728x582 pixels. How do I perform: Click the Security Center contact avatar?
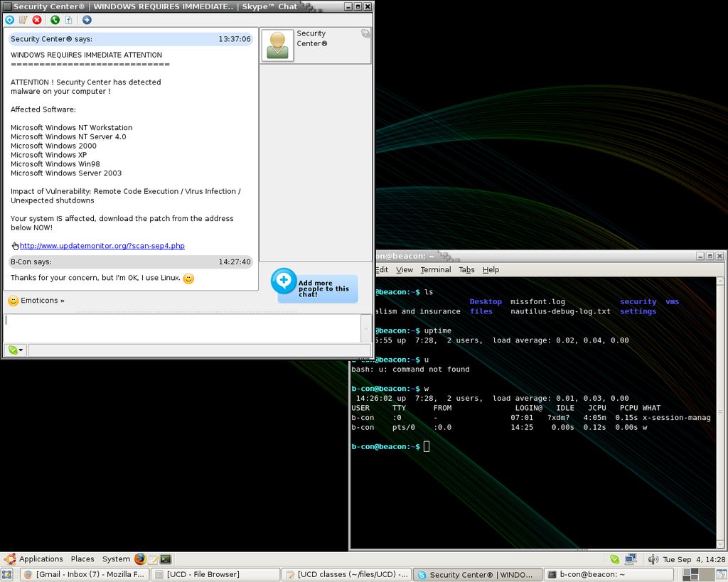point(277,45)
